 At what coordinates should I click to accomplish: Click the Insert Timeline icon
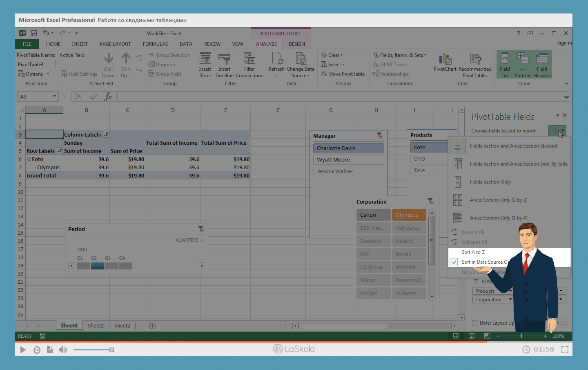[224, 65]
